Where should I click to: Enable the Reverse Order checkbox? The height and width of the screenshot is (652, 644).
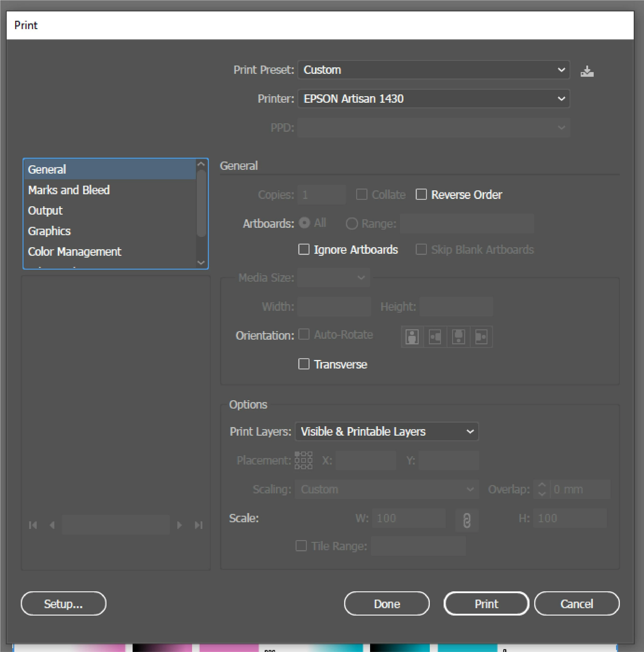[x=421, y=195]
